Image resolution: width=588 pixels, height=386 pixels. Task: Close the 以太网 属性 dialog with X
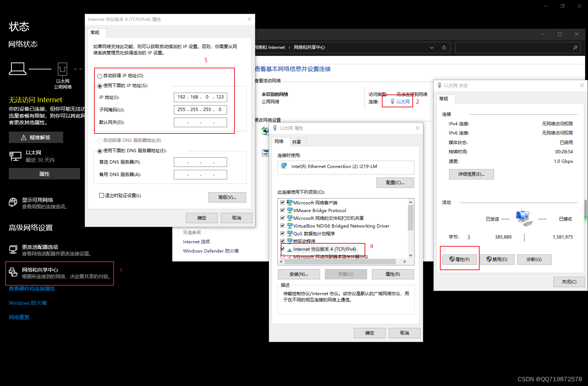click(417, 128)
